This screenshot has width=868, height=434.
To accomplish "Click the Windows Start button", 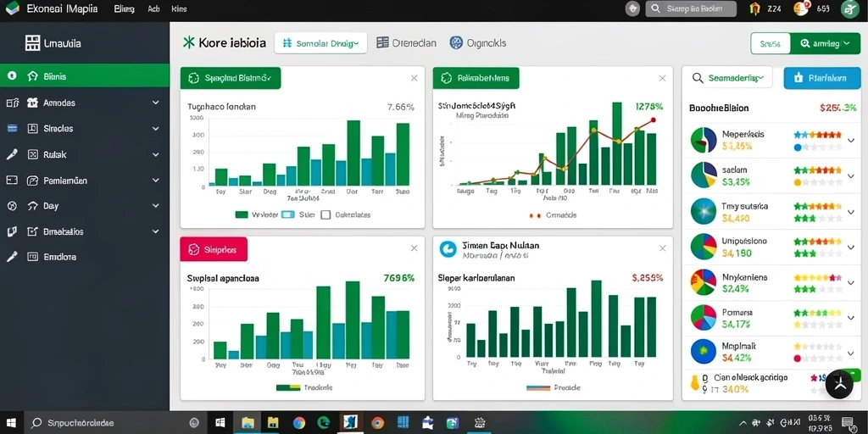I will (x=11, y=423).
